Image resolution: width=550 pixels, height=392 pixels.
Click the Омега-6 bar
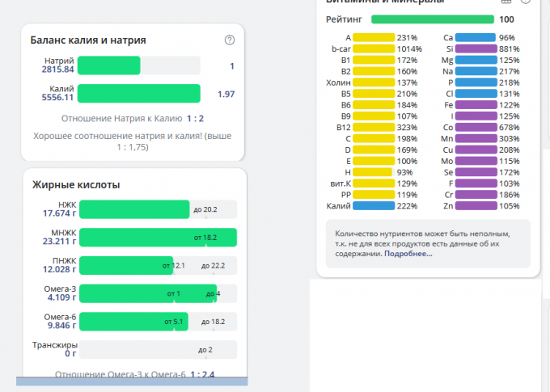[133, 322]
